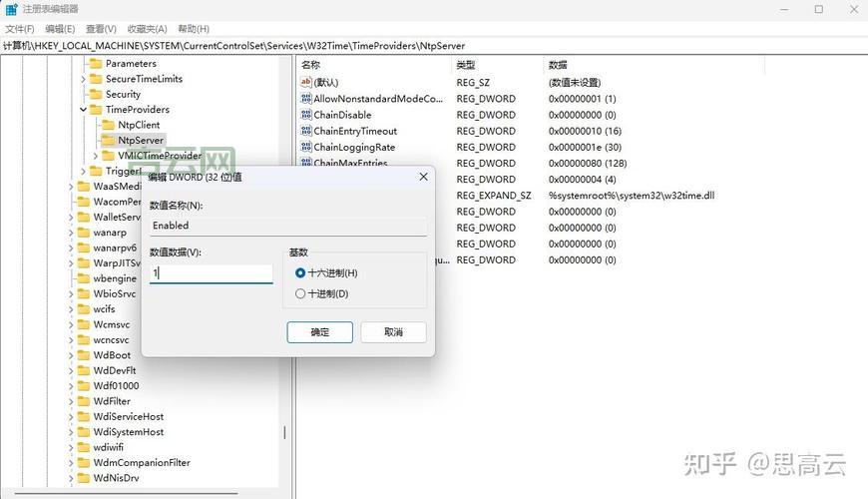Expand the Wcmsvc tree node

point(71,325)
